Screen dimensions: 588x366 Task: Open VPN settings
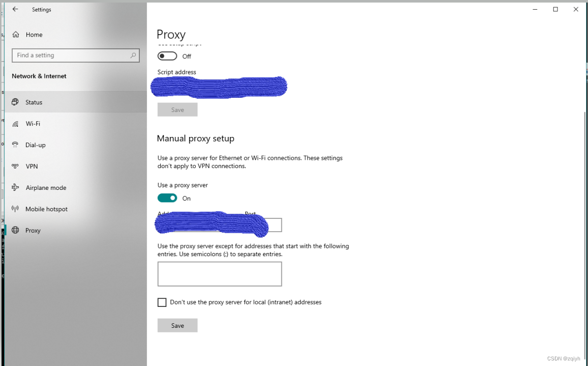click(x=76, y=166)
